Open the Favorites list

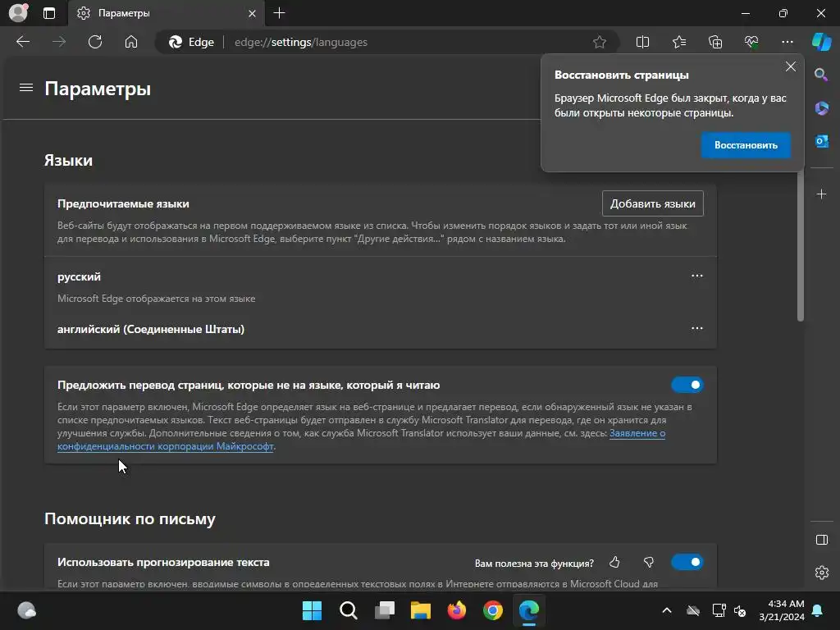tap(678, 42)
